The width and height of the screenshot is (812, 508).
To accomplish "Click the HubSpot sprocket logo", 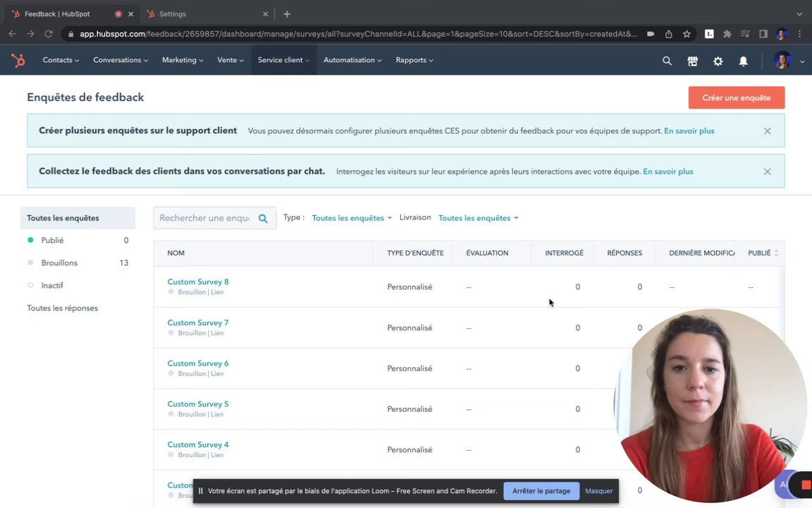I will pyautogui.click(x=18, y=60).
